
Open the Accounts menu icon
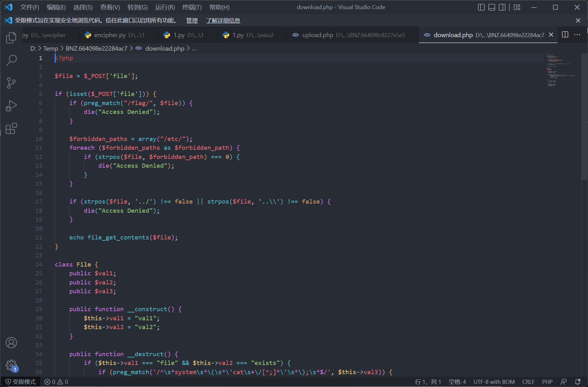tap(11, 343)
